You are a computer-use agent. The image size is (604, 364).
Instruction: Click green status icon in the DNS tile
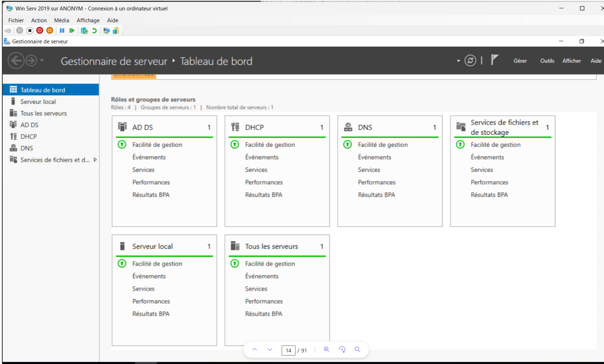pos(347,144)
